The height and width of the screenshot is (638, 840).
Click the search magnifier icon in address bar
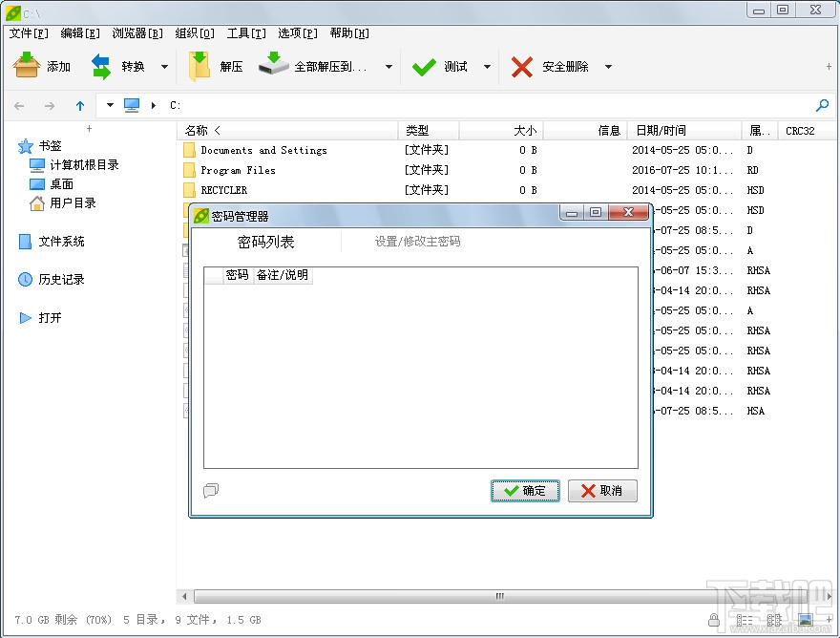(x=822, y=105)
